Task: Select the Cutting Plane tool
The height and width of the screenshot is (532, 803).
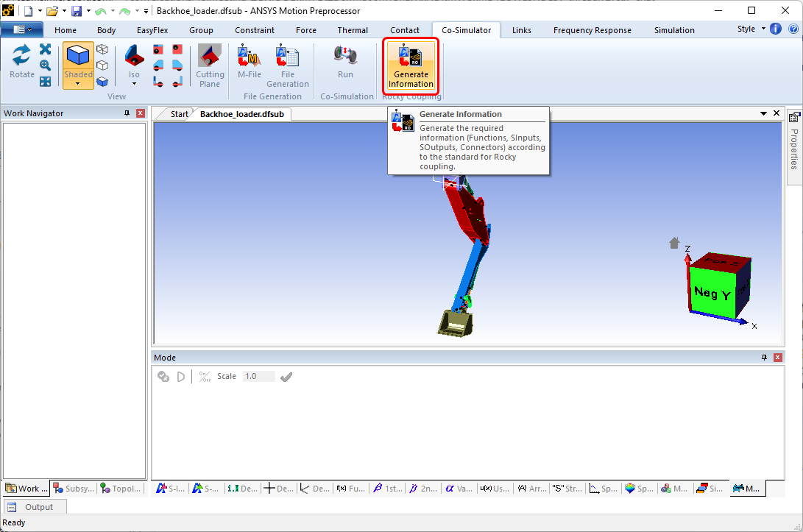Action: (210, 65)
